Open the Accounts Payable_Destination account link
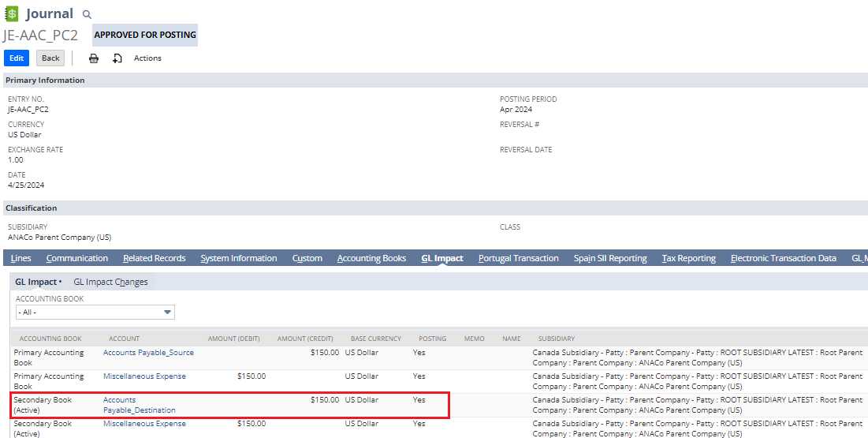Screen dimensions: 868x438 pos(140,405)
